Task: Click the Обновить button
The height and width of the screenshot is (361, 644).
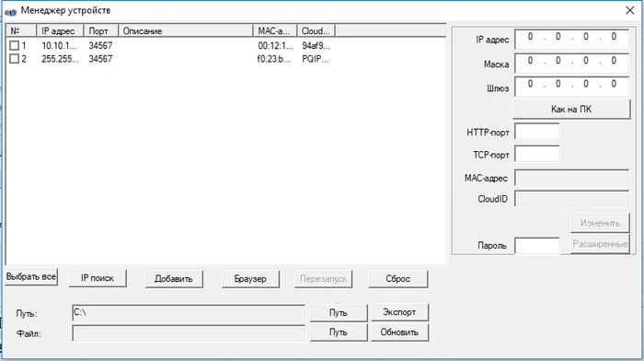Action: point(399,332)
